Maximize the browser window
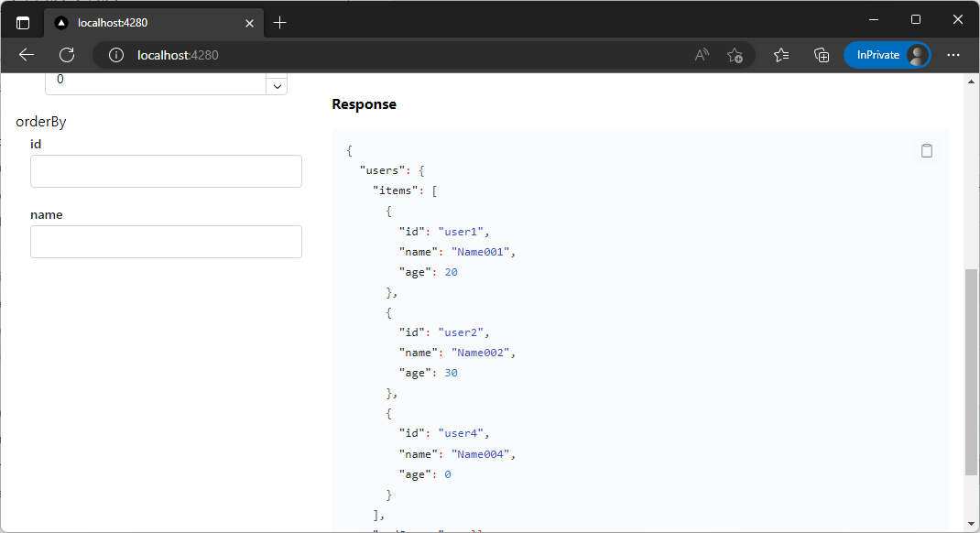 pyautogui.click(x=916, y=20)
